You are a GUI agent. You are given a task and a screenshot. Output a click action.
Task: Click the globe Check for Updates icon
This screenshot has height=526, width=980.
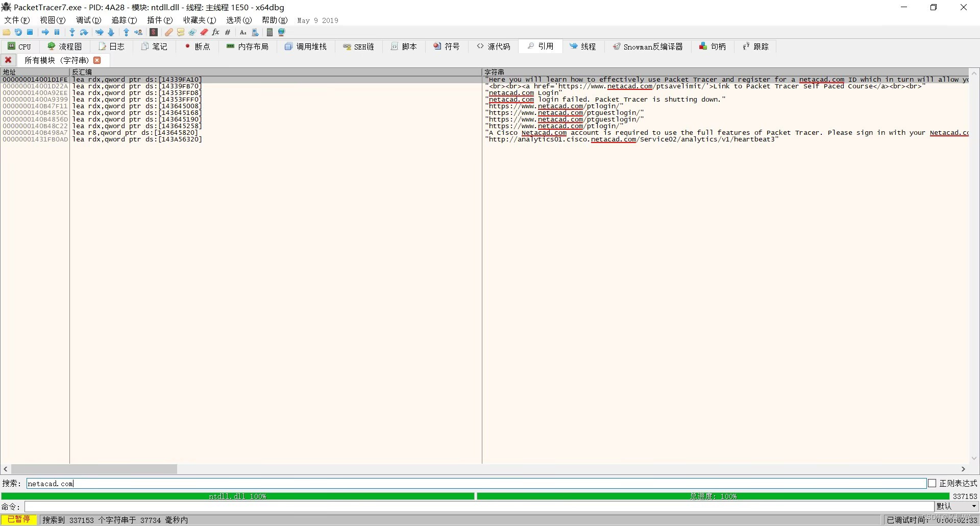click(281, 32)
